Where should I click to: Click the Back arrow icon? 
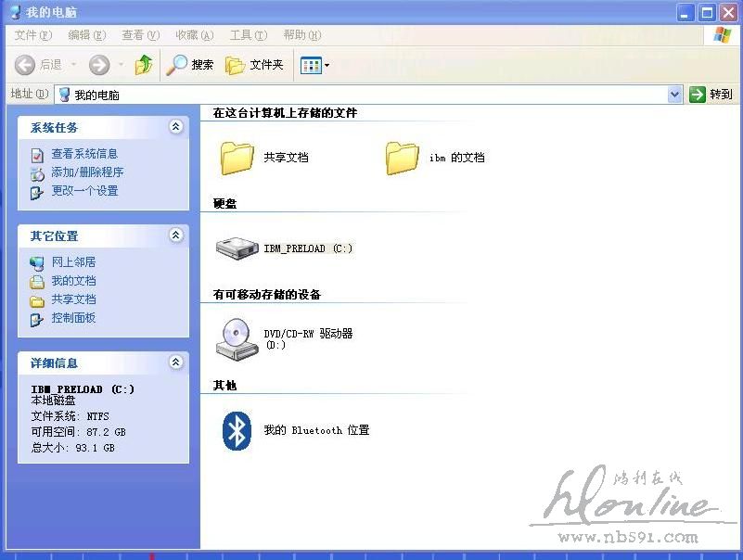[25, 65]
